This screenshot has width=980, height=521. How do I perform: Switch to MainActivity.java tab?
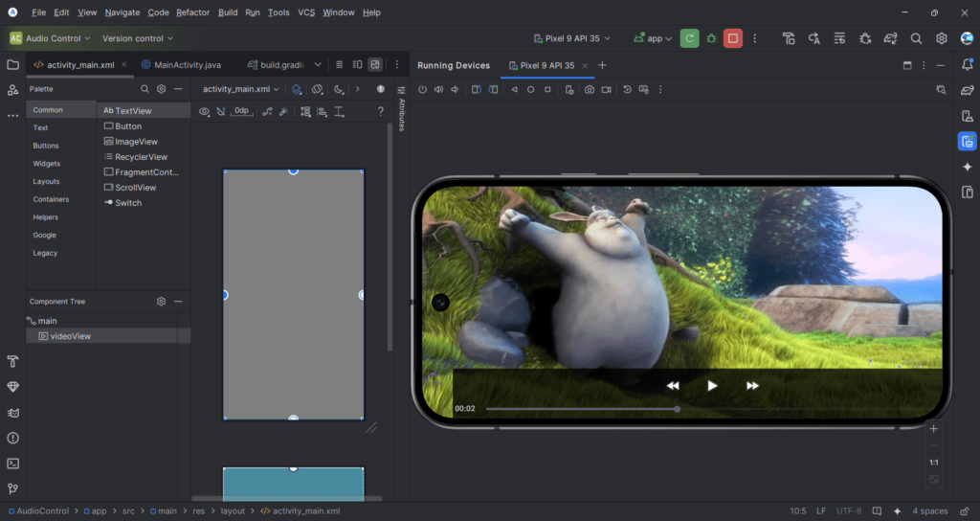point(181,64)
